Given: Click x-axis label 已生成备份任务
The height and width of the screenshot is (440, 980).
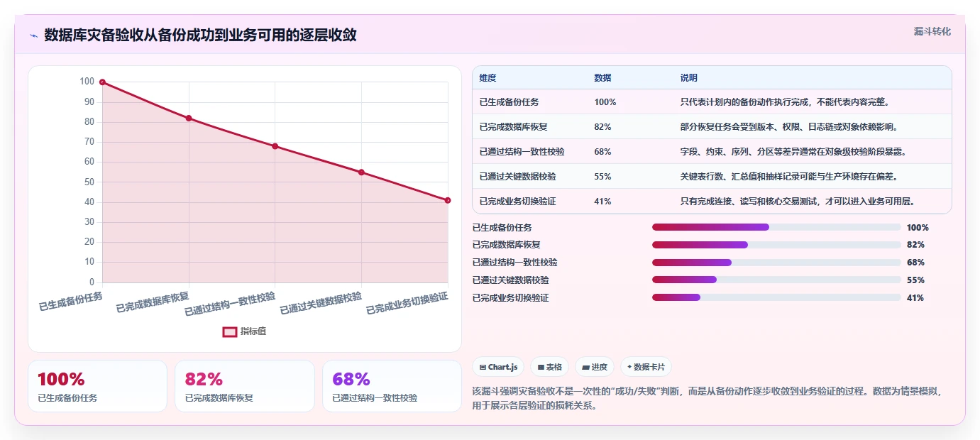Looking at the screenshot, I should point(71,302).
